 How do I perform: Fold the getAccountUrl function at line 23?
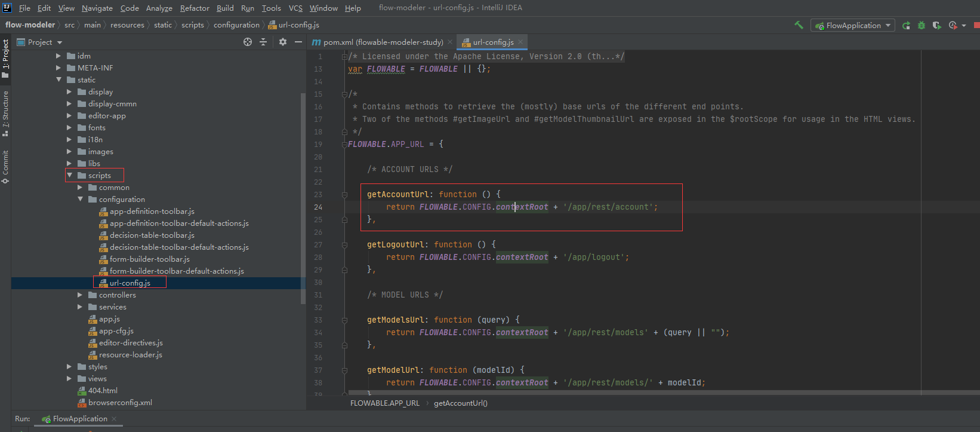(344, 194)
